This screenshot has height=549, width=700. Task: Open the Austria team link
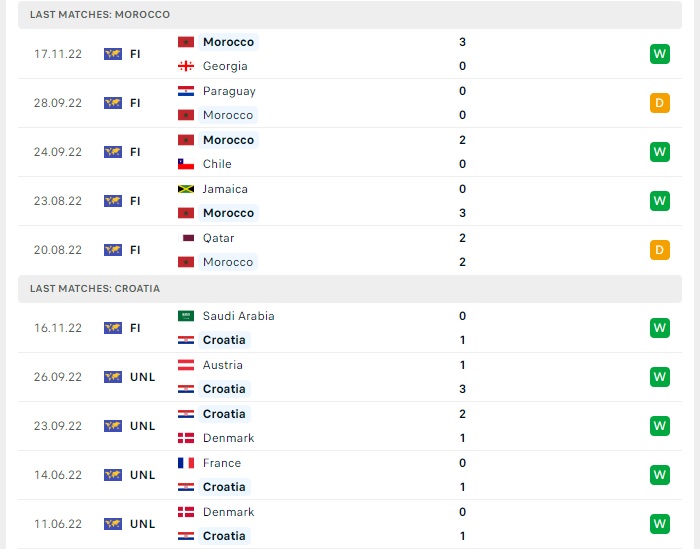tap(222, 365)
